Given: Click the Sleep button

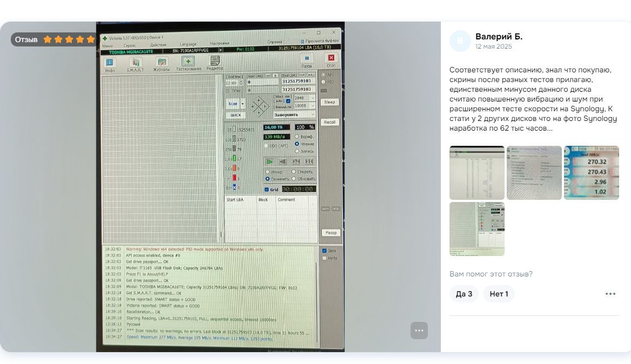Looking at the screenshot, I should tap(330, 102).
